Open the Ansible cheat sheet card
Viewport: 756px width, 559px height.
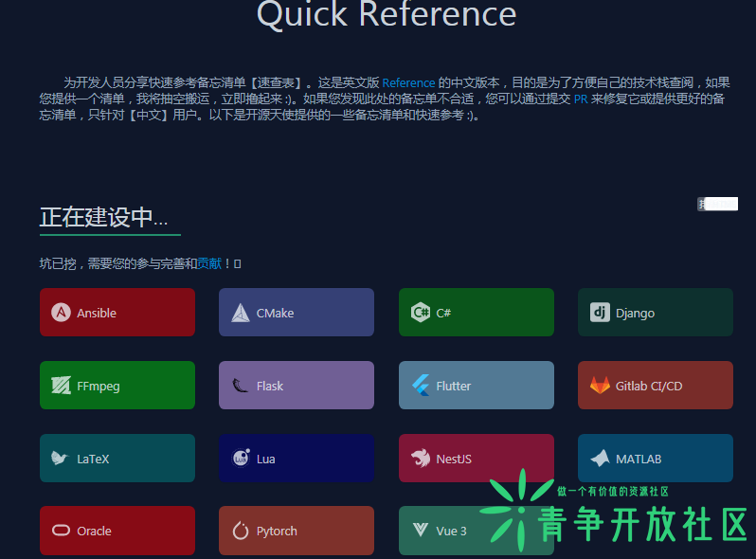coord(117,312)
